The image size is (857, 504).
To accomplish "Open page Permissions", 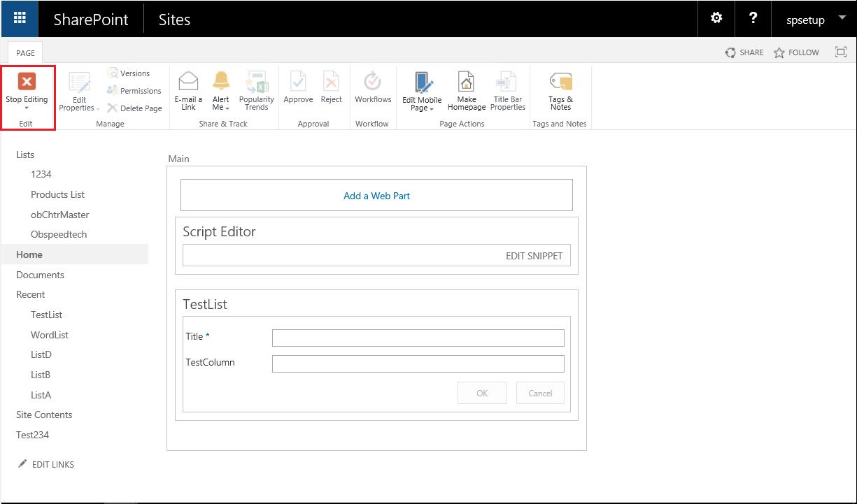I will [x=134, y=91].
